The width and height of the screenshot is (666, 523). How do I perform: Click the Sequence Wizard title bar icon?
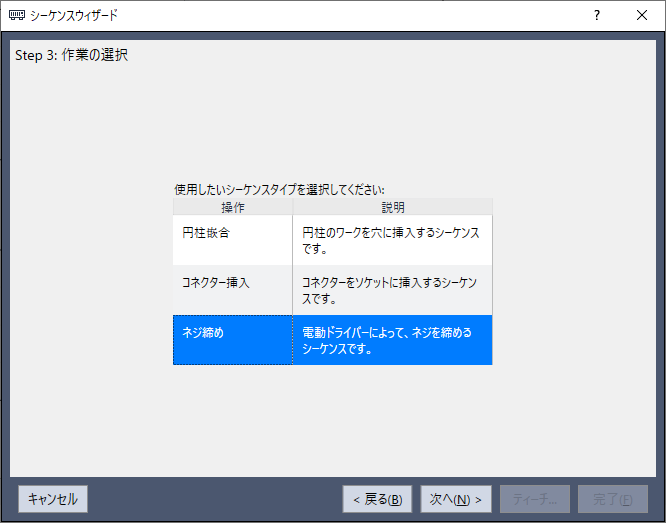(17, 16)
